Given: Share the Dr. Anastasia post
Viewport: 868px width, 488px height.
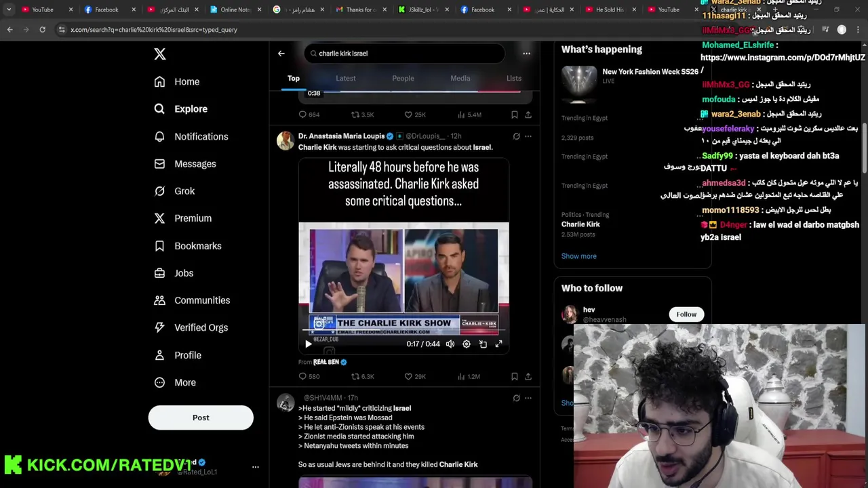Looking at the screenshot, I should tap(528, 376).
